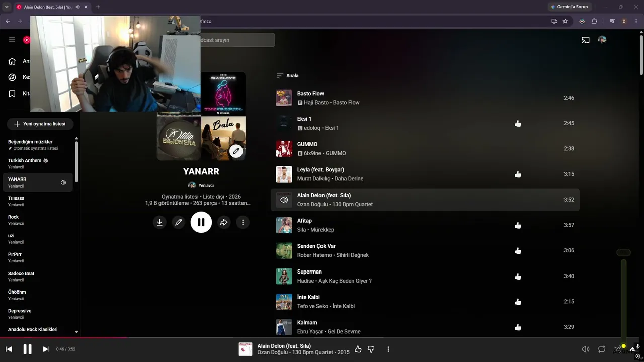Open the YouTube Music guide hamburger menu
This screenshot has height=362, width=644.
[12, 40]
